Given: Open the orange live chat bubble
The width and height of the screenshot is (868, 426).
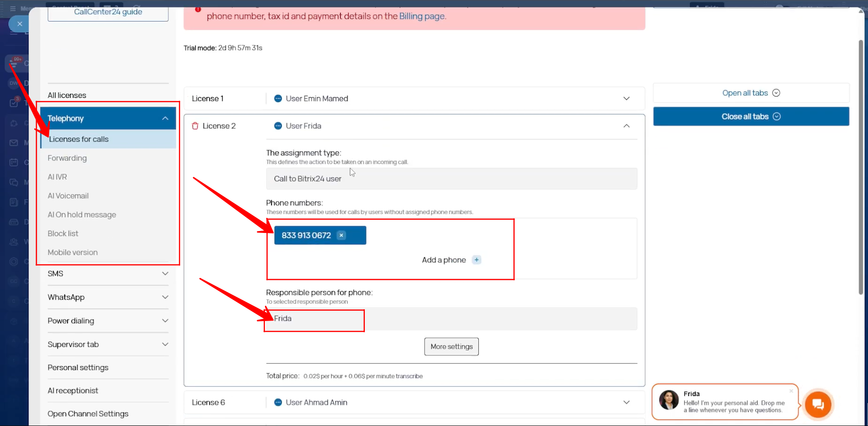Looking at the screenshot, I should tap(818, 404).
